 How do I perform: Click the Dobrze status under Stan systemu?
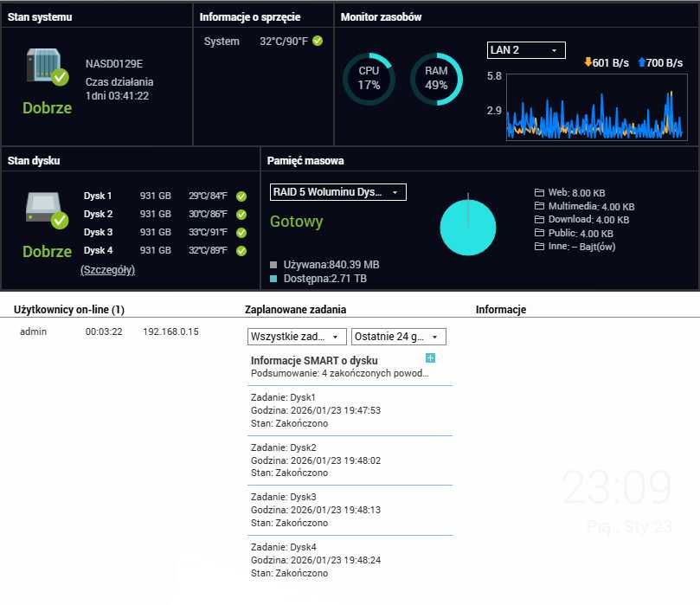click(x=47, y=108)
